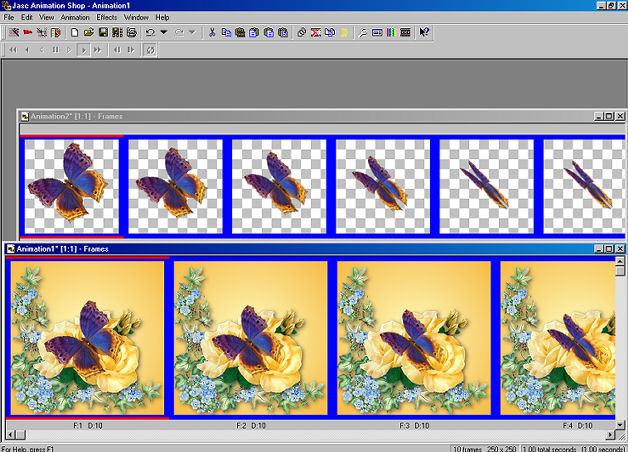
Task: Create a new blank animation
Action: tap(74, 32)
